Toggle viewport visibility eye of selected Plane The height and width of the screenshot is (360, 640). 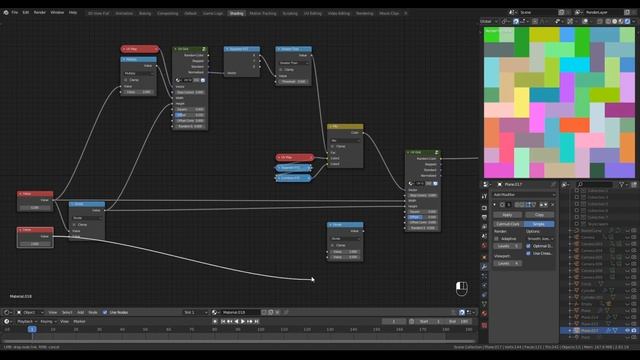[x=627, y=330]
